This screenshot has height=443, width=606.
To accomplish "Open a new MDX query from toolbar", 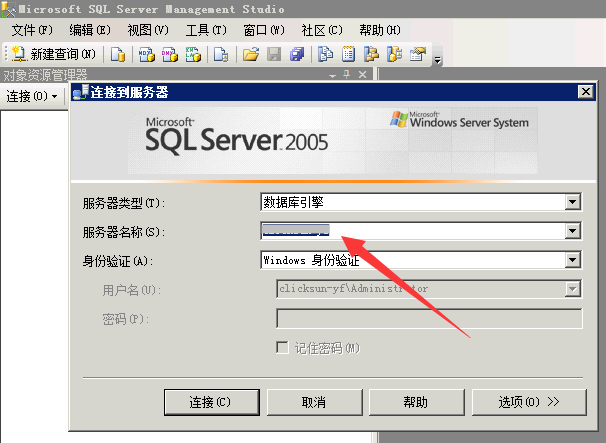I will click(146, 54).
